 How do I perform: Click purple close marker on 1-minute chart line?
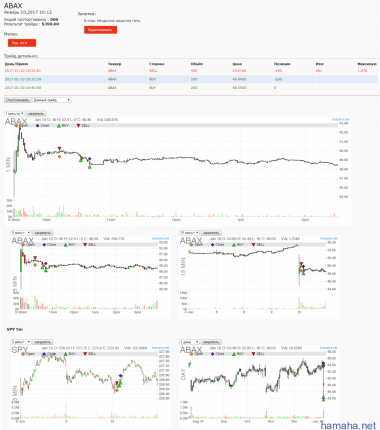pyautogui.click(x=89, y=159)
